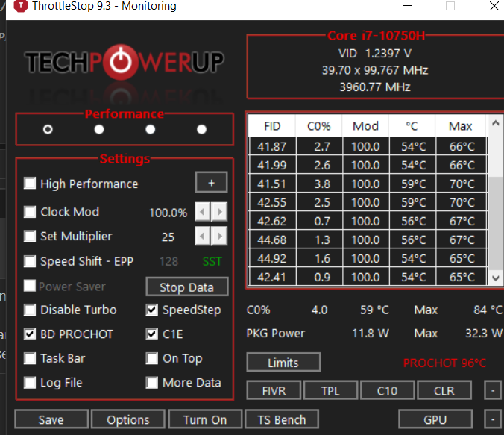Select the fourth Performance profile radio button

tap(201, 129)
